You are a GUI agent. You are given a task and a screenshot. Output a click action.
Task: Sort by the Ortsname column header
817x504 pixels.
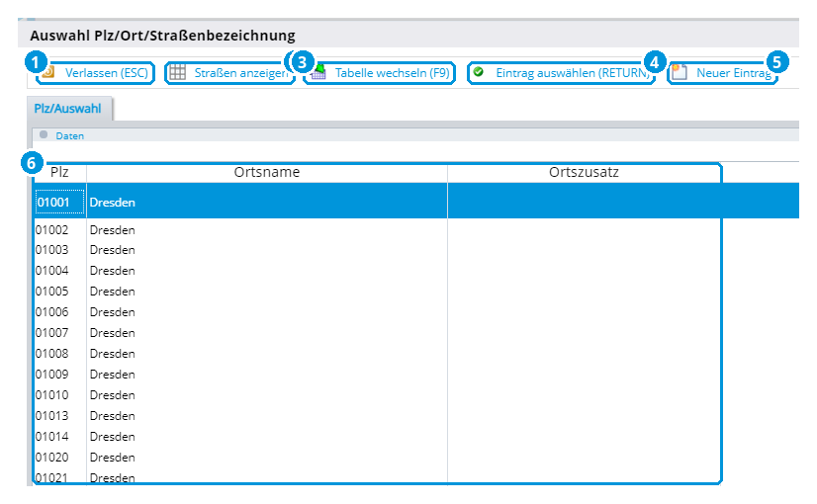coord(267,172)
